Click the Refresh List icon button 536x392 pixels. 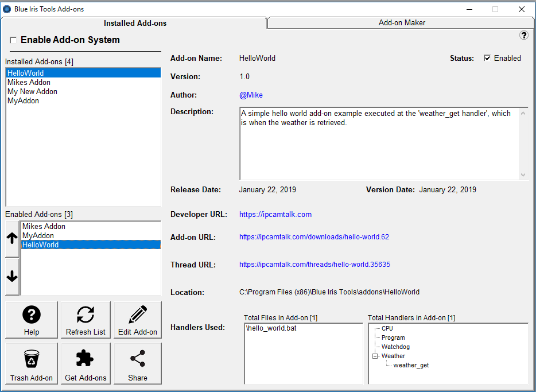[x=86, y=320]
